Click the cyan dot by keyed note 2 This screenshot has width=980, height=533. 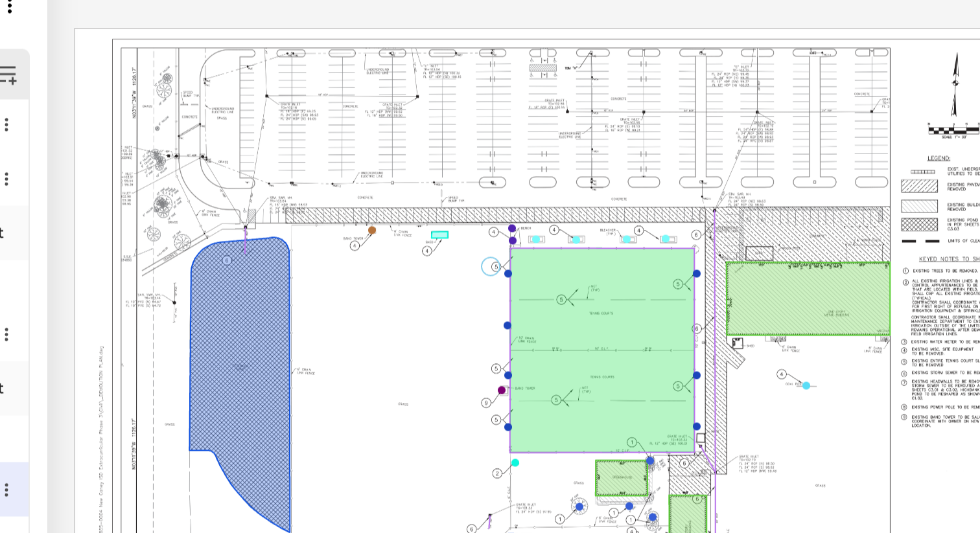pos(515,463)
